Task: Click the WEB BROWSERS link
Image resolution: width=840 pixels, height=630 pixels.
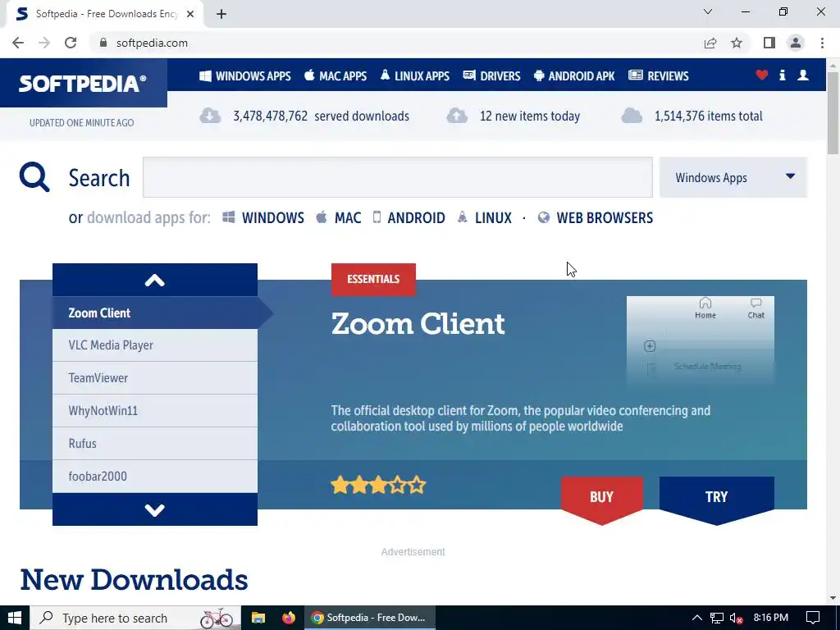Action: tap(596, 218)
